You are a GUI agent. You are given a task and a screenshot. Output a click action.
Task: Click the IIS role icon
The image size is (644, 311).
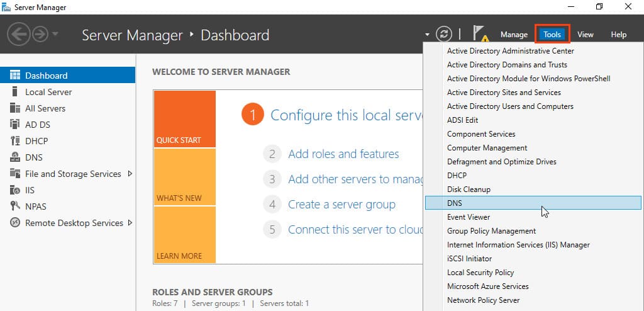15,190
